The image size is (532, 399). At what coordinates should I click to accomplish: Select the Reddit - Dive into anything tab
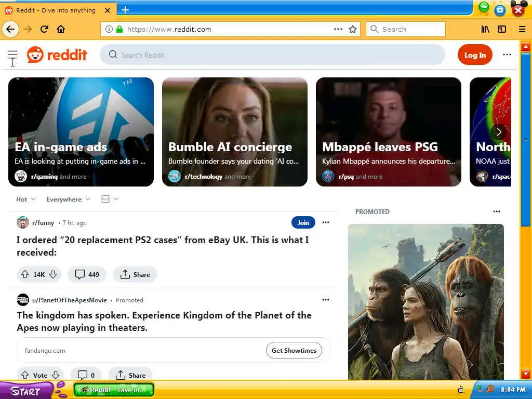tap(58, 10)
